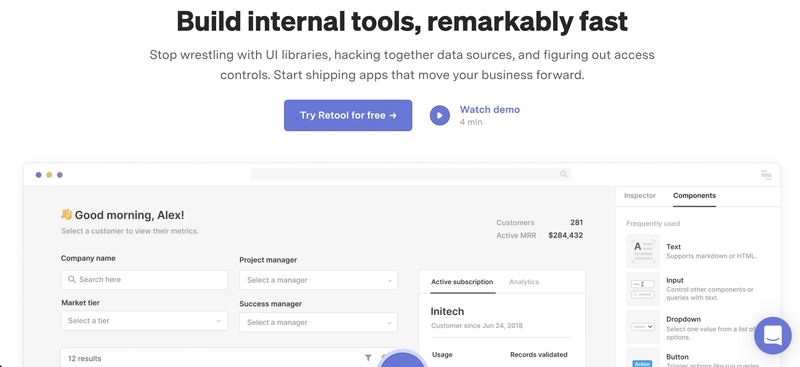Click the layout icon at window top right
Screen dimensions: 800x367
(766, 175)
